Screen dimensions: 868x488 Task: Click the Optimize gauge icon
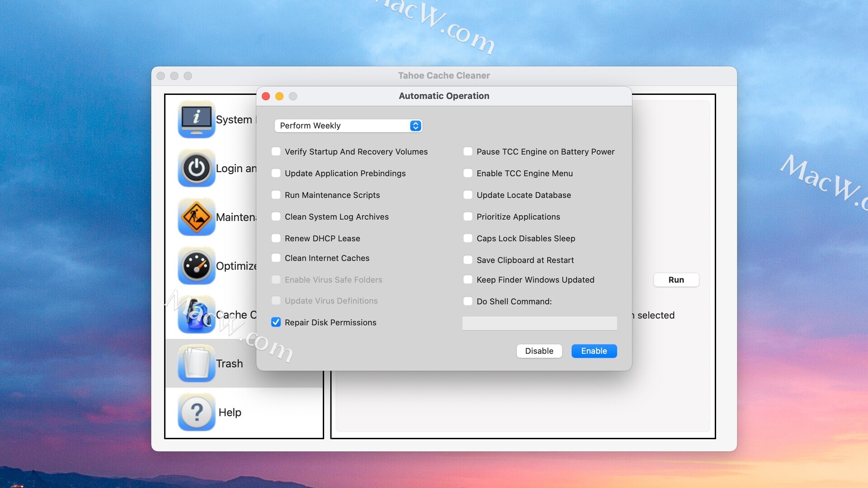[196, 266]
